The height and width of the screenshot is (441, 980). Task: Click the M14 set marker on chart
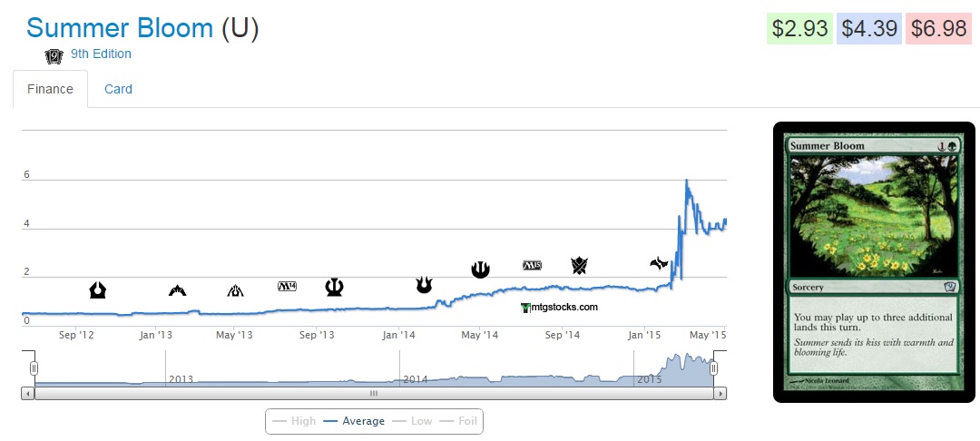click(x=287, y=287)
